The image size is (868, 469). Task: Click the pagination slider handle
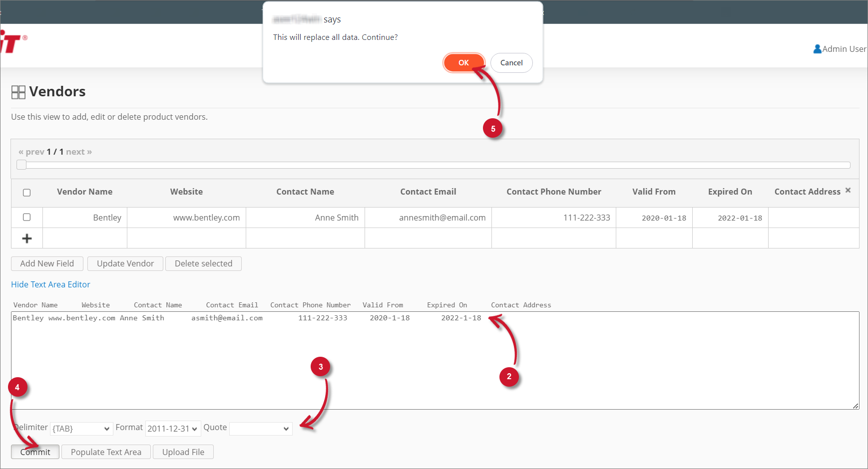(x=21, y=165)
